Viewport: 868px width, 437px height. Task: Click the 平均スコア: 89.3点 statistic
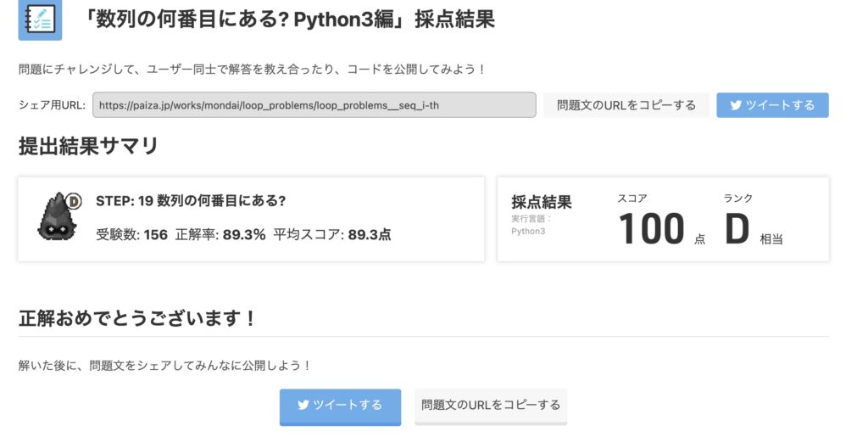pyautogui.click(x=332, y=235)
